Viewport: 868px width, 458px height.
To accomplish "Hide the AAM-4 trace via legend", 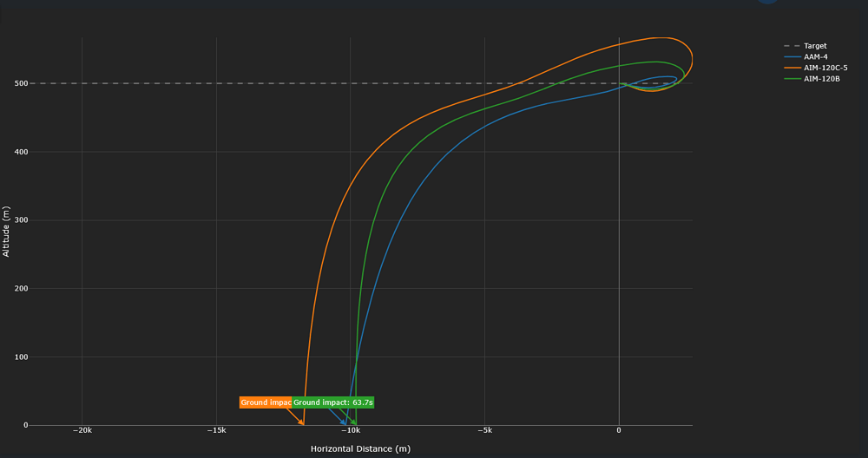I will click(x=814, y=56).
